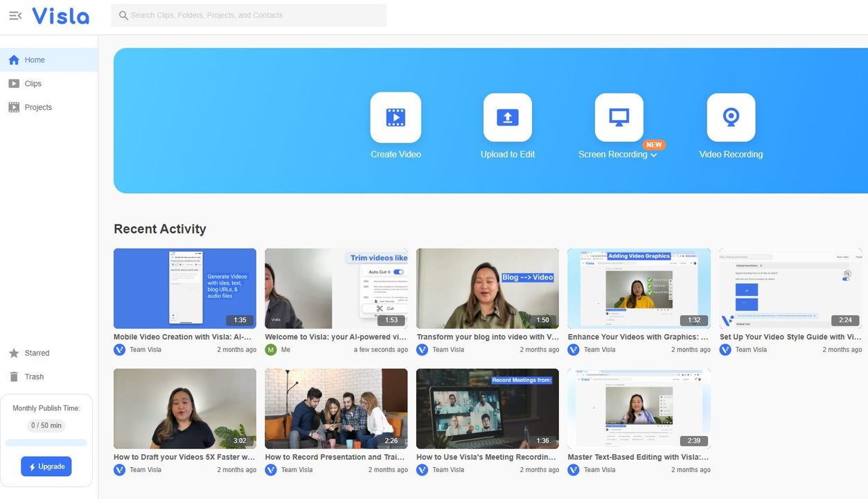868x499 pixels.
Task: Open the Create Video tile icon
Action: pyautogui.click(x=396, y=117)
